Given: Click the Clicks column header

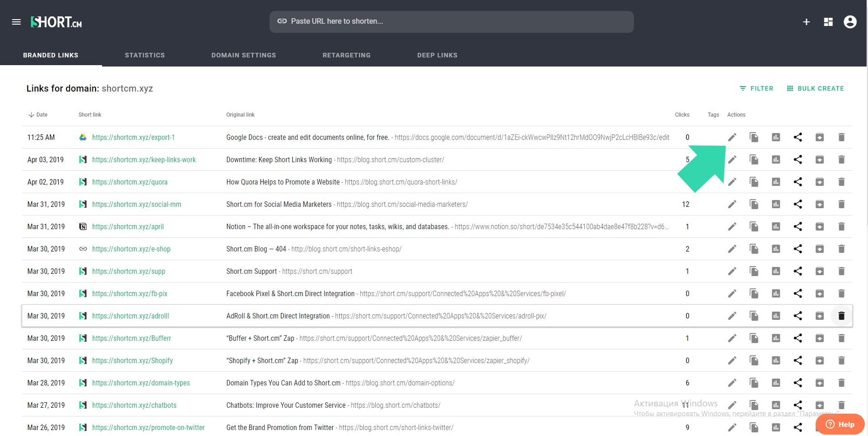Looking at the screenshot, I should [682, 115].
